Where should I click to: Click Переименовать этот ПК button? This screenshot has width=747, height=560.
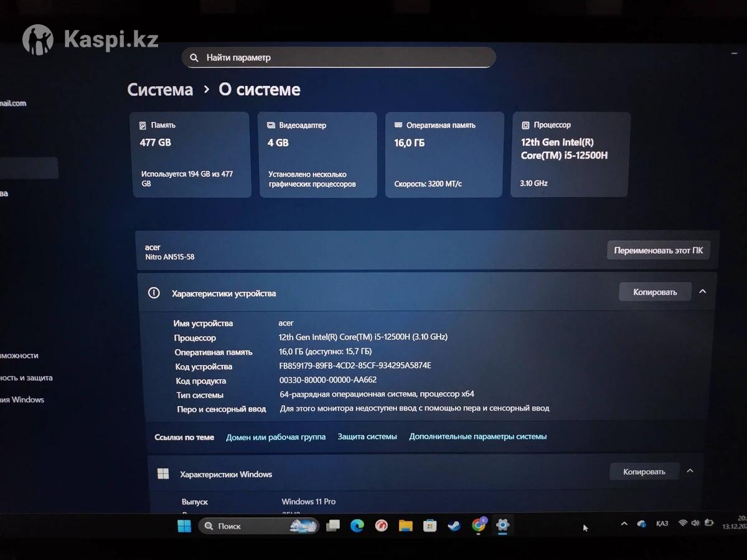click(x=658, y=250)
